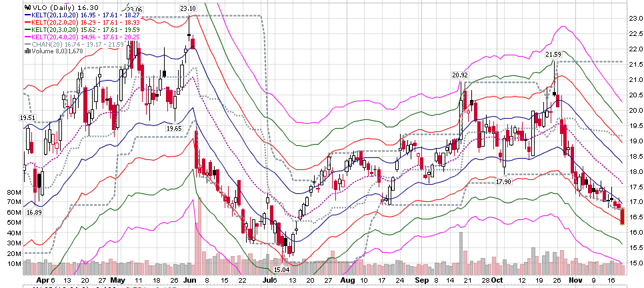The image size is (644, 288).
Task: Click the May label on date axis
Action: pos(118,280)
